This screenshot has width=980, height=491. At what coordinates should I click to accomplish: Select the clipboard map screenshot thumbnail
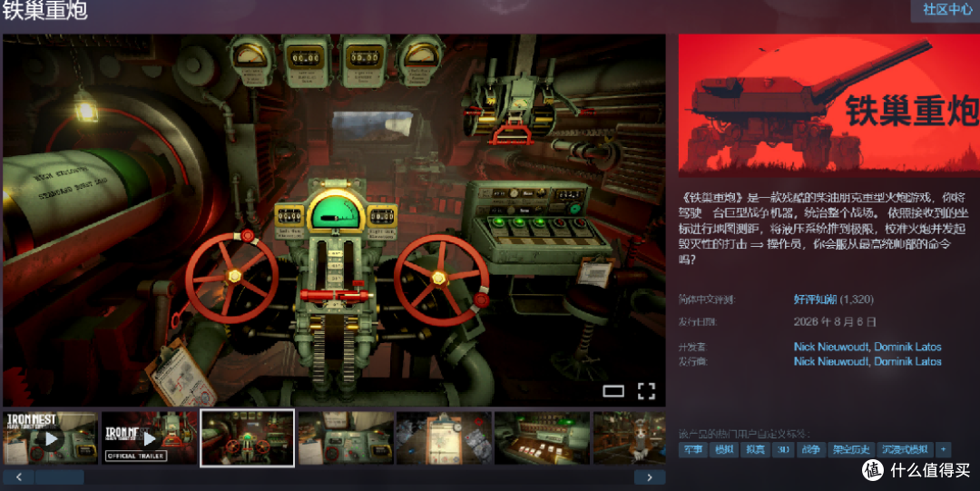pos(444,437)
